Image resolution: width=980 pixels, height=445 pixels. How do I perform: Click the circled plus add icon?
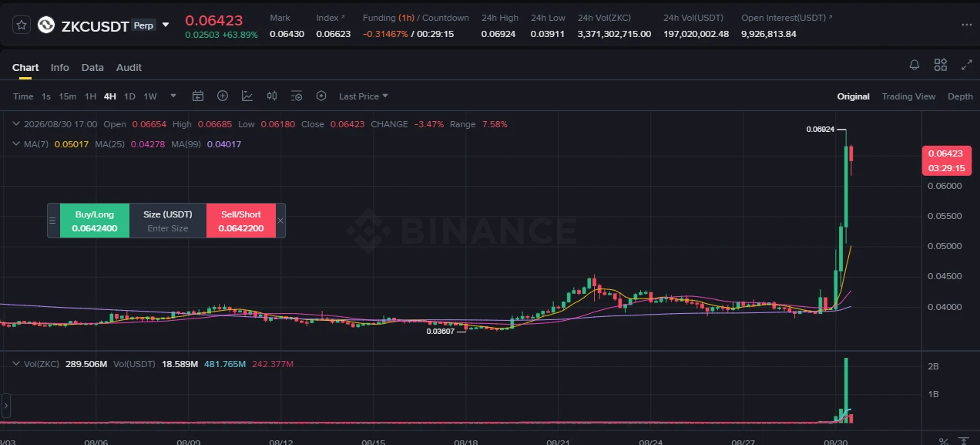coord(223,96)
